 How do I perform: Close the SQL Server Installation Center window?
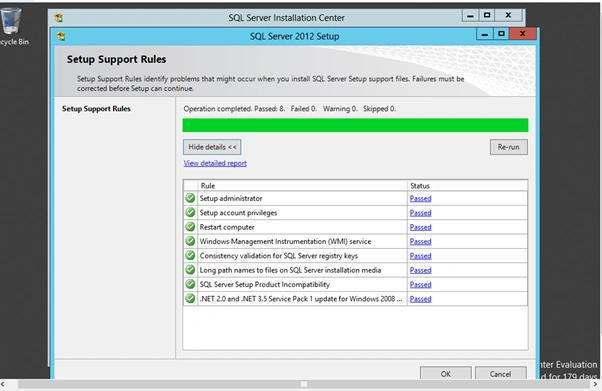click(x=508, y=15)
